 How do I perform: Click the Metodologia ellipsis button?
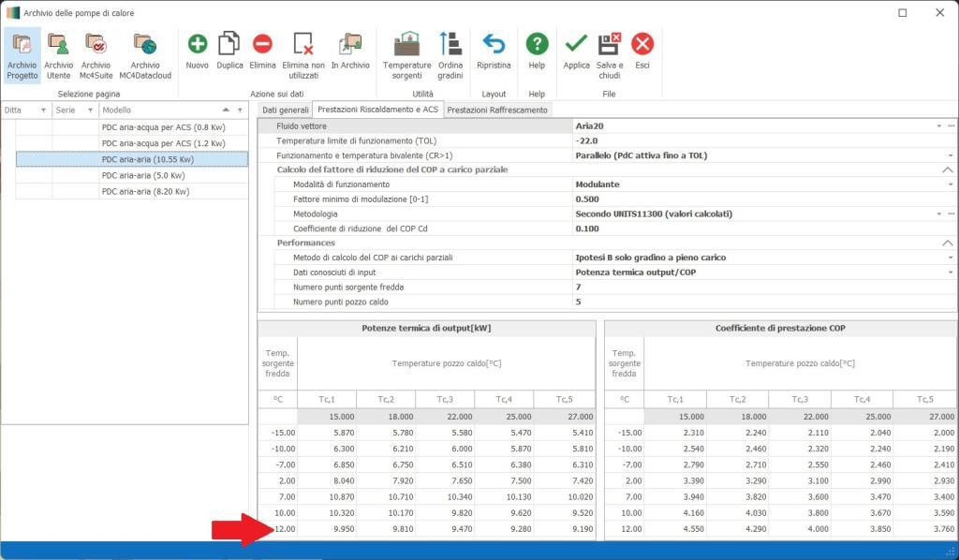point(952,214)
